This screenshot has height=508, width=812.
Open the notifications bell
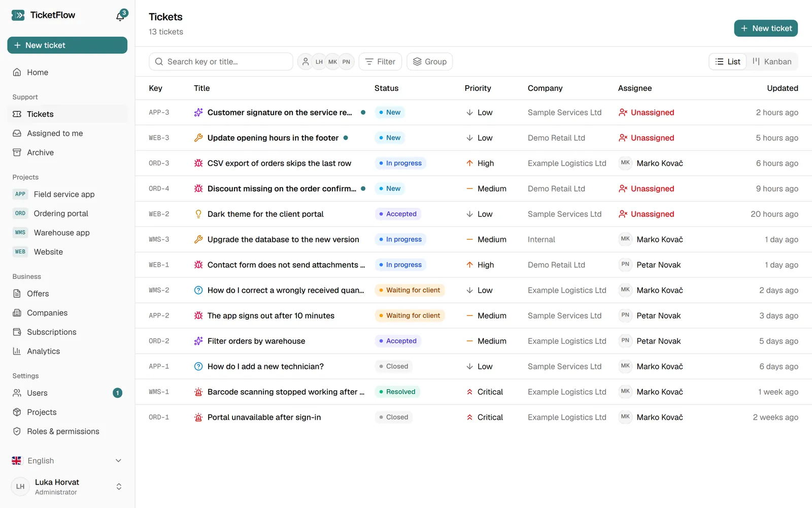click(x=120, y=16)
